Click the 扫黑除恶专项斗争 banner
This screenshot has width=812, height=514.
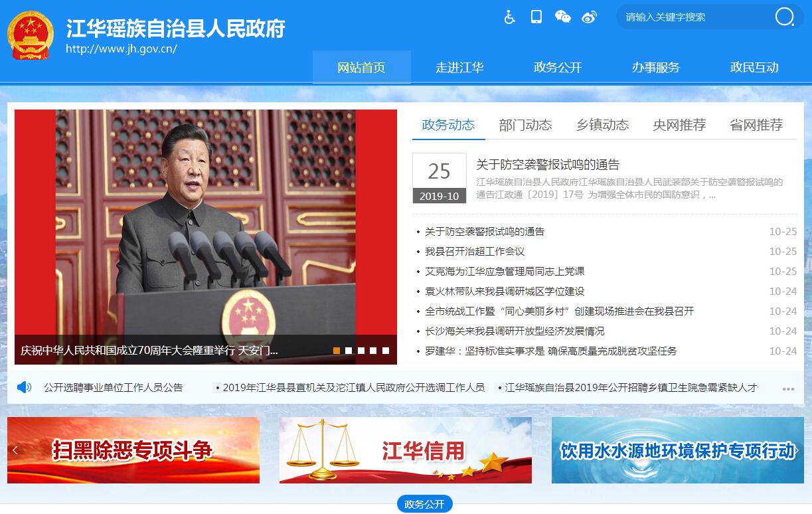pos(133,450)
